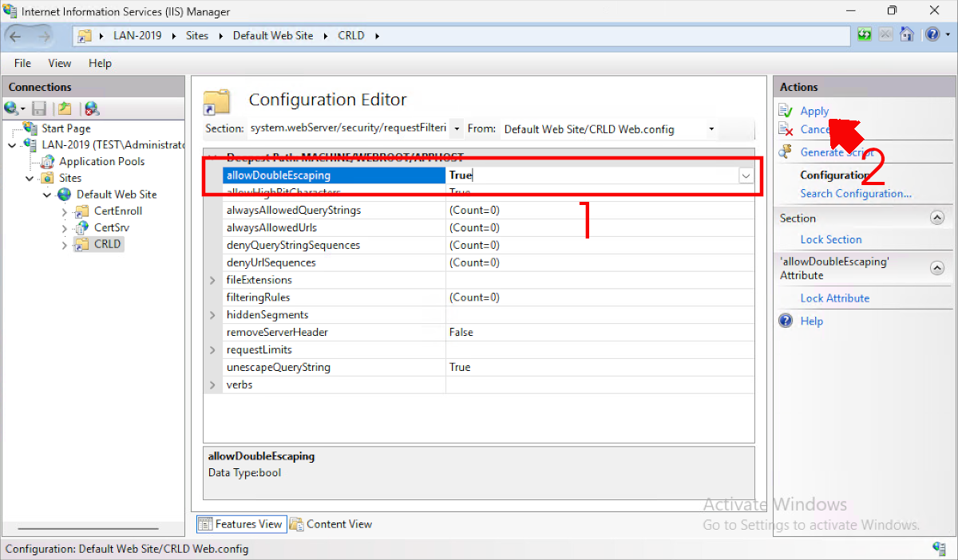The height and width of the screenshot is (560, 958).
Task: Open the allowDoubleEscaping value dropdown arrow
Action: 746,175
